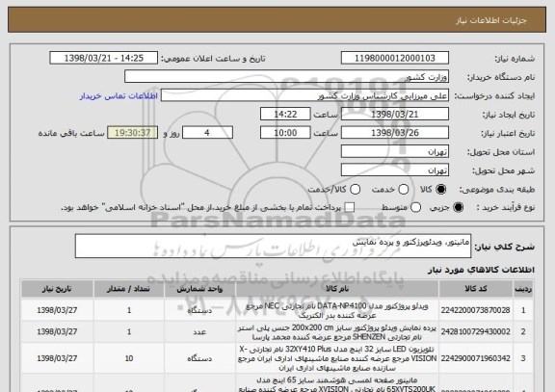Click the need number field 1198000012000103
555x392 pixels.
click(395, 58)
